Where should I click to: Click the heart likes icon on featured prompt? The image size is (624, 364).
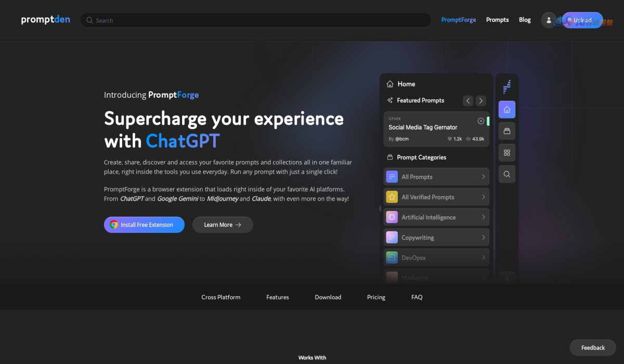(450, 139)
